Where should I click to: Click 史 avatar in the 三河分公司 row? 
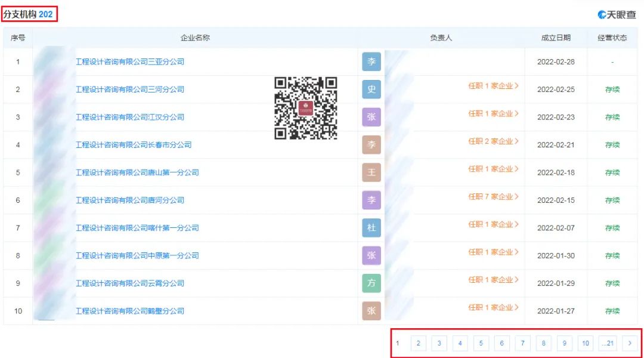tap(371, 89)
